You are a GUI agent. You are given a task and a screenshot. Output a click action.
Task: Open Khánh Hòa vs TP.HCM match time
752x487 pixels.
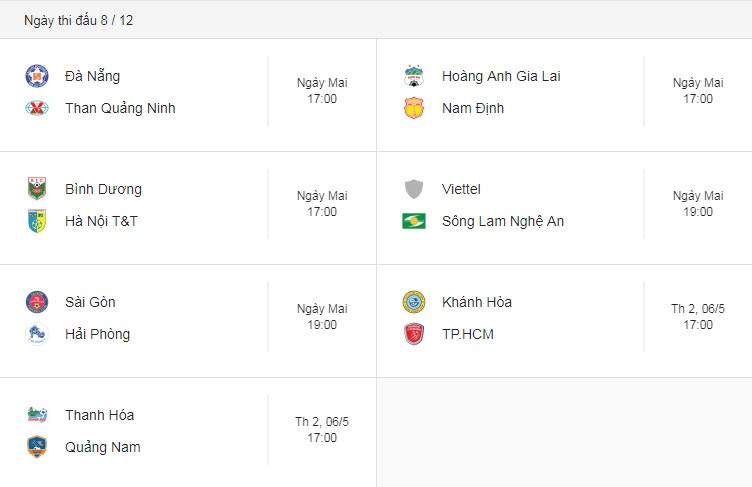(698, 324)
